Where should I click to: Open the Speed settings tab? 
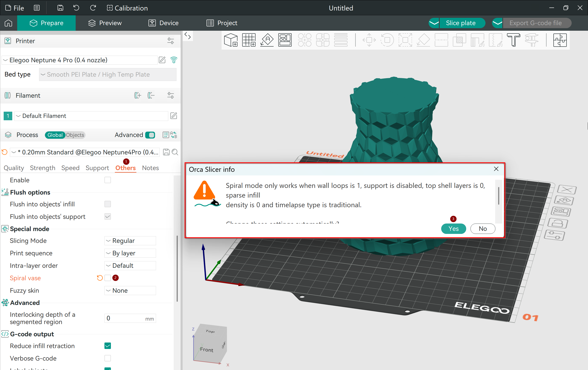(70, 168)
